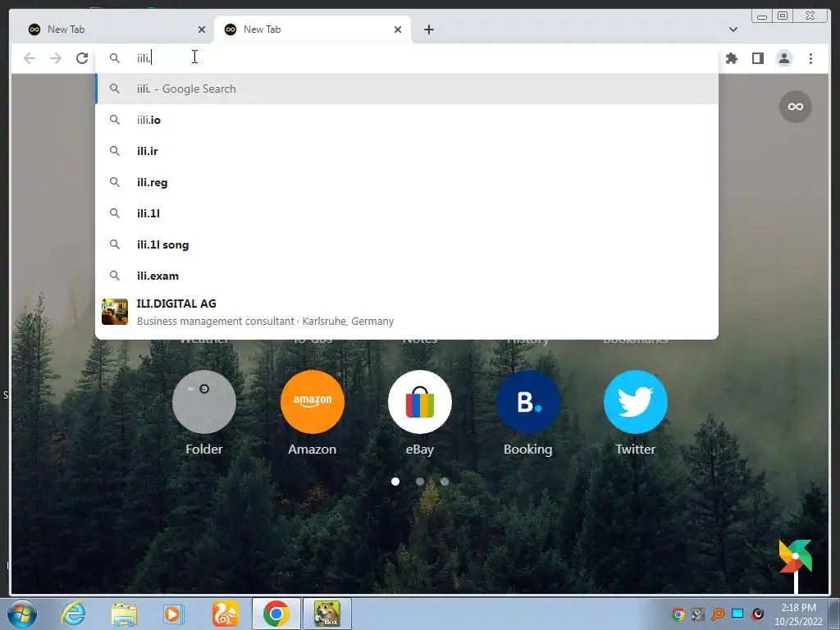This screenshot has width=840, height=630.
Task: Click the magnifier tray icon
Action: (x=718, y=614)
